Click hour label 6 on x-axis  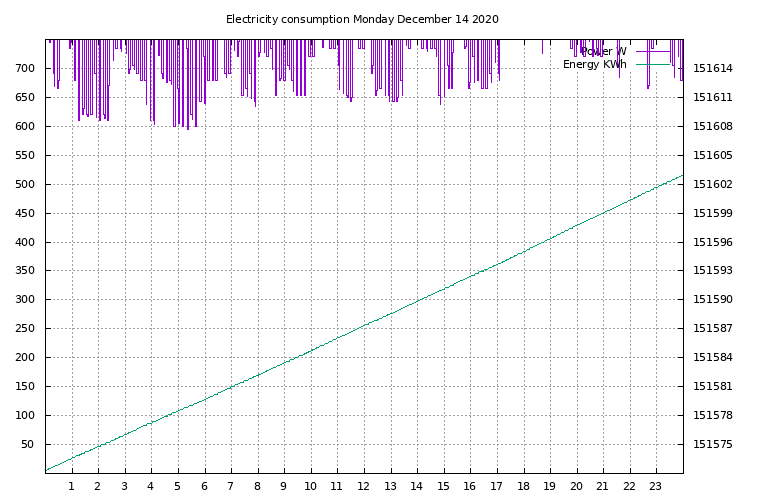204,486
